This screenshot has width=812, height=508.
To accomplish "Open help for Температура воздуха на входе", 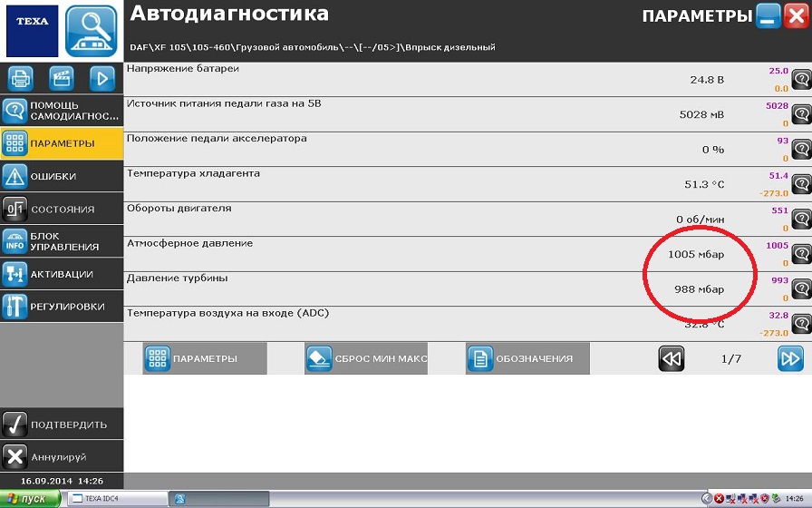I will [802, 324].
